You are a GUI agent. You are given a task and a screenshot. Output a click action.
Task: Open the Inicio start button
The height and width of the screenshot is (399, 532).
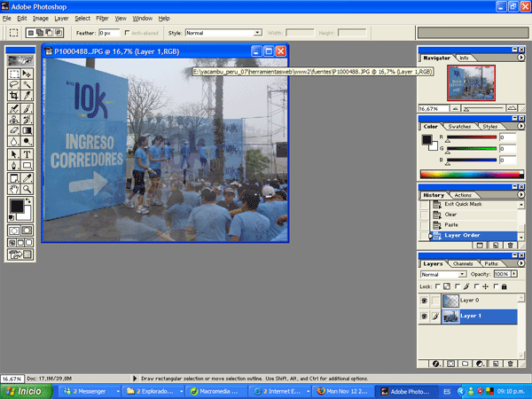(x=26, y=391)
